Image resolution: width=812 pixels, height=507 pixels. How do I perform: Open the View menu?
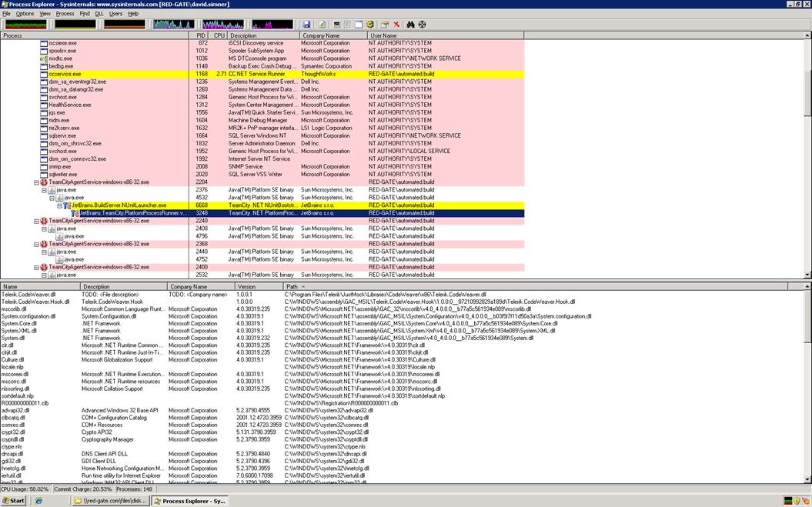pyautogui.click(x=45, y=14)
